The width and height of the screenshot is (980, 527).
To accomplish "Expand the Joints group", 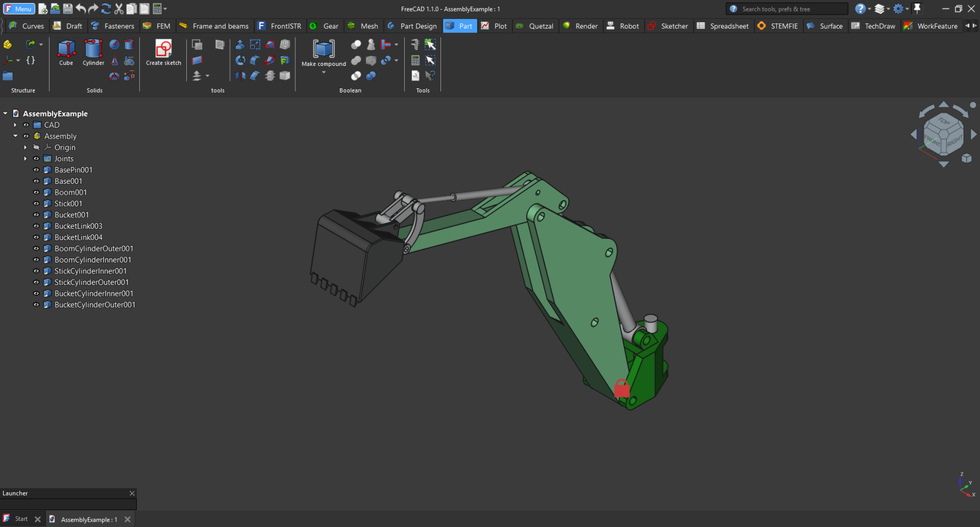I will click(25, 159).
